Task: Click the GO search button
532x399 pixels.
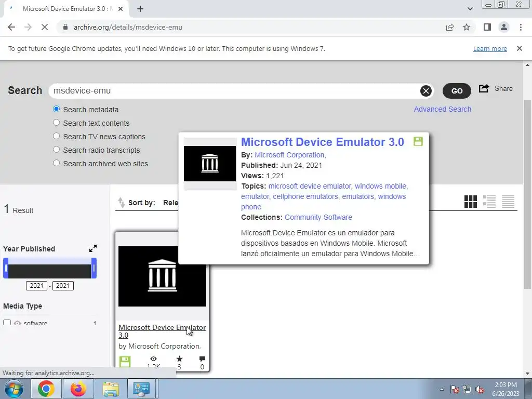Action: (457, 90)
